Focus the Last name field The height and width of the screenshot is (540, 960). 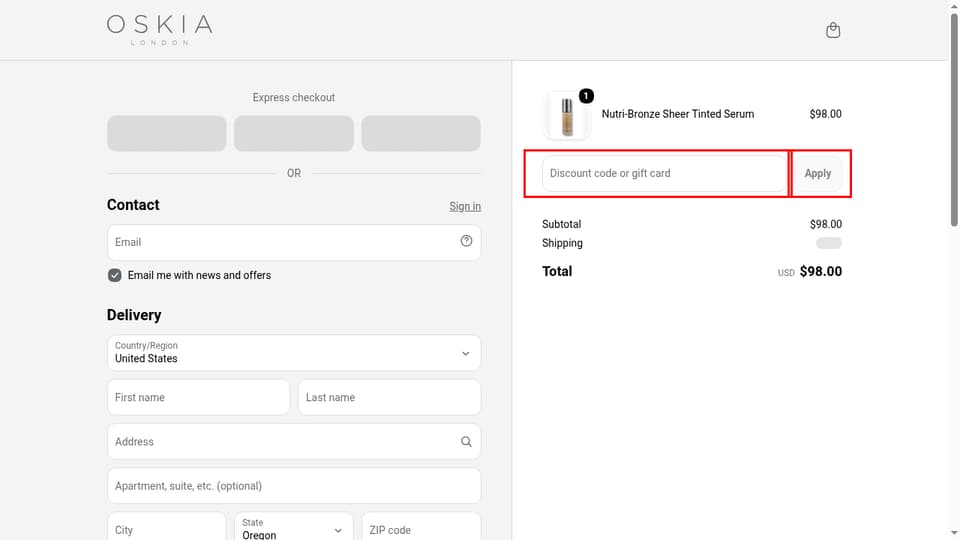[x=389, y=397]
